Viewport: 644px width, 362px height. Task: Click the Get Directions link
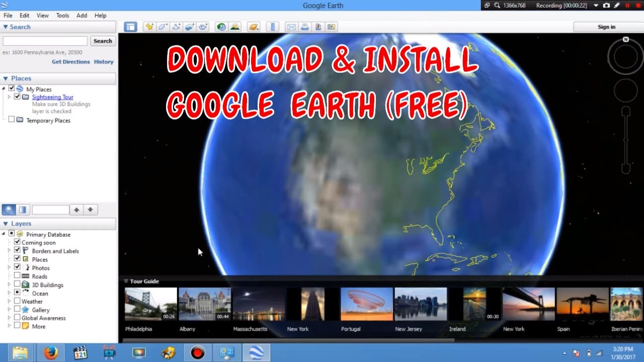click(x=71, y=62)
